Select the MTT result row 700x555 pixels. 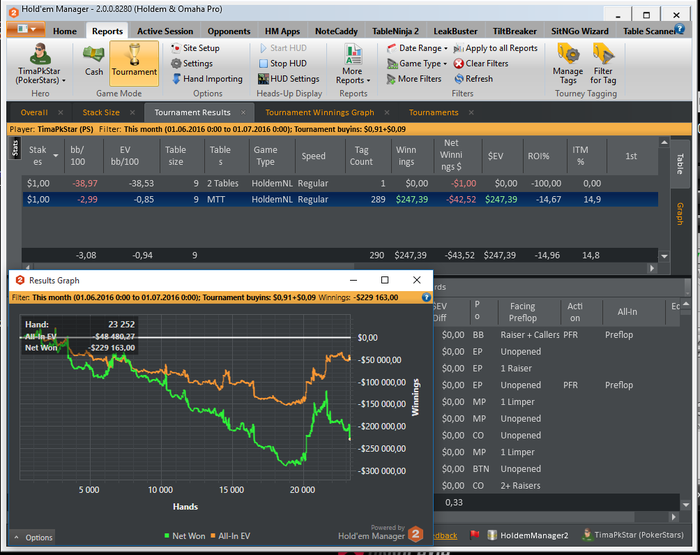(x=340, y=199)
